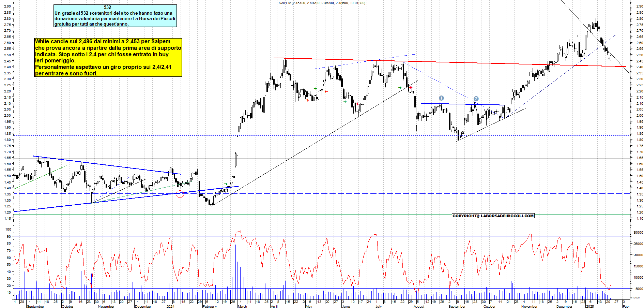Click the July month label on time axis
Screen dimensions: 644x308
378,306
